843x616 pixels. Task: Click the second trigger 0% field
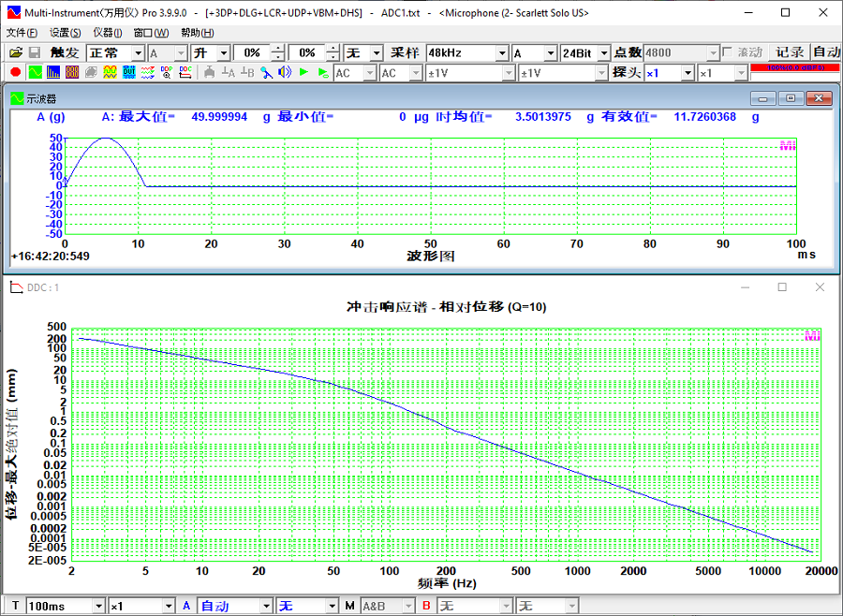[x=307, y=53]
